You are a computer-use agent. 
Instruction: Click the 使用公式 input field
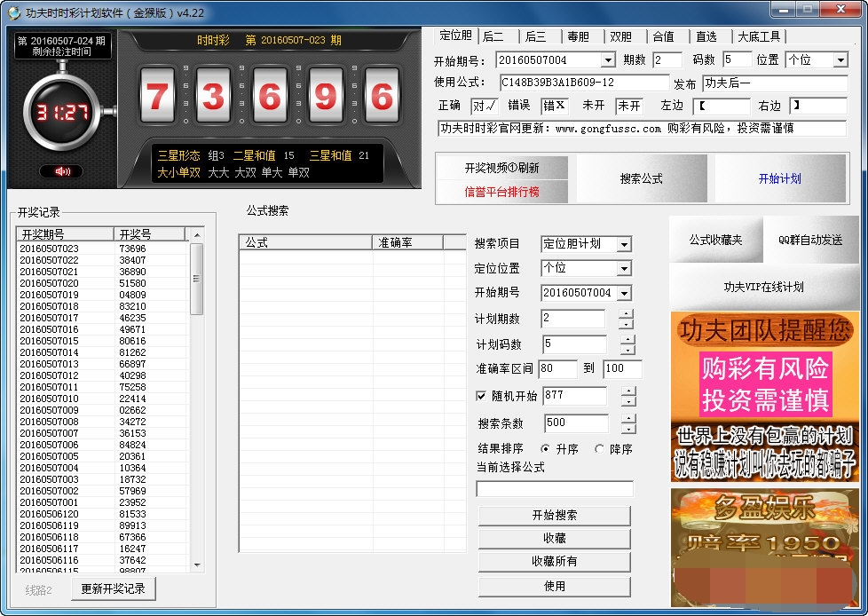point(582,83)
